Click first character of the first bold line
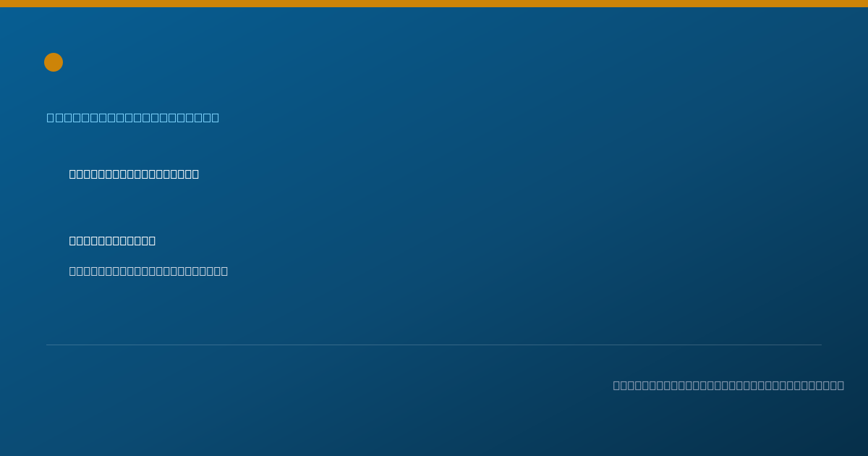The height and width of the screenshot is (456, 868). (73, 174)
